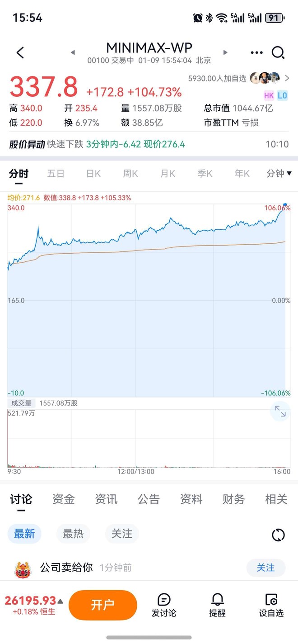Open the three-dot more options menu
The height and width of the screenshot is (644, 298).
256,52
